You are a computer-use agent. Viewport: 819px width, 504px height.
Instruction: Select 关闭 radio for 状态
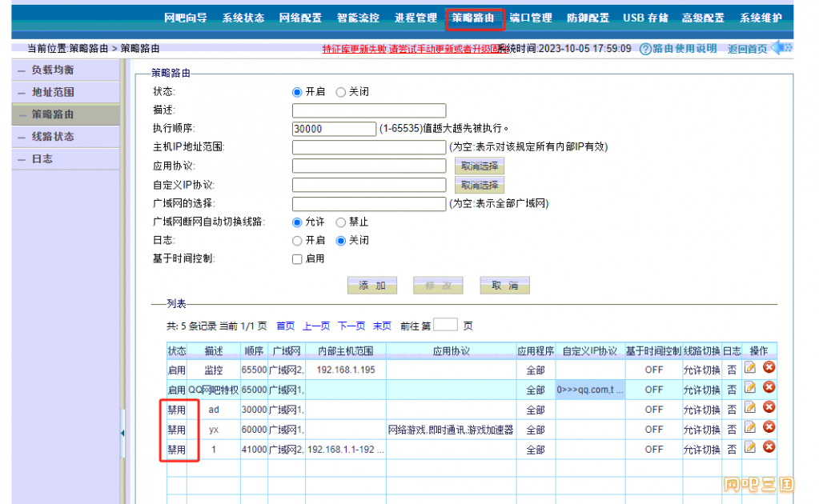pyautogui.click(x=340, y=92)
